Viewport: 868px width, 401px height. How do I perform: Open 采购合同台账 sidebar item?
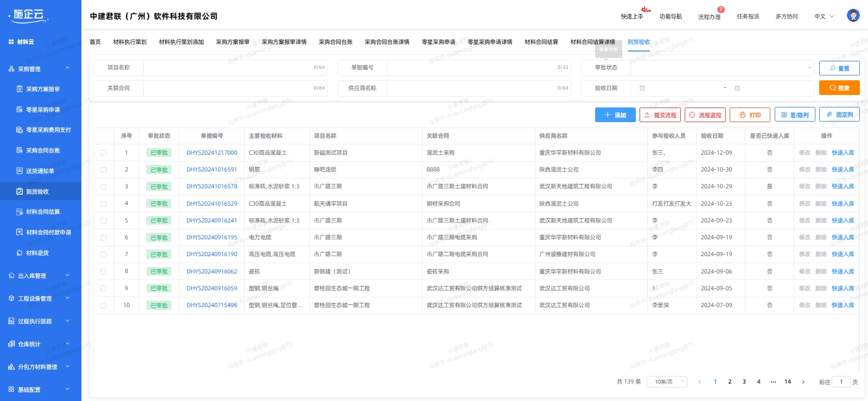tap(43, 150)
